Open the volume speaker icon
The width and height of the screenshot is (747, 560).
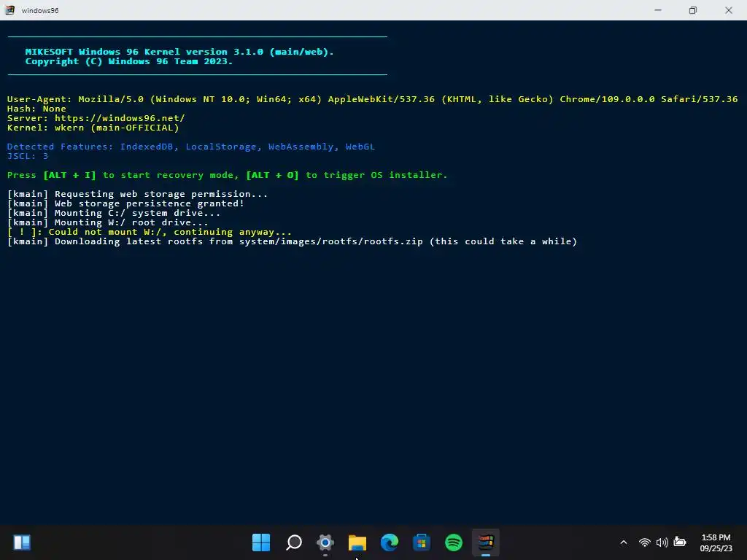[x=662, y=542]
